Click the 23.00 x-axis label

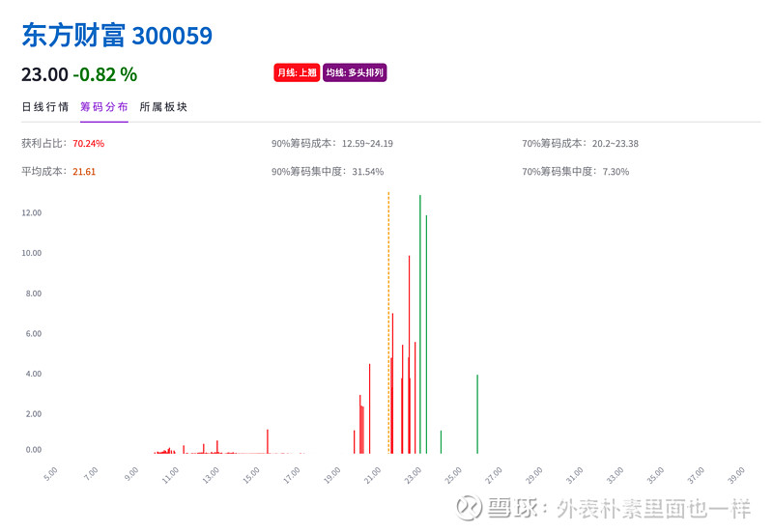pyautogui.click(x=414, y=475)
